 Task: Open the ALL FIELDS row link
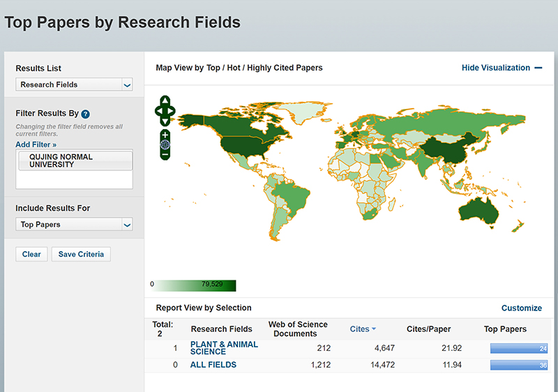point(213,365)
